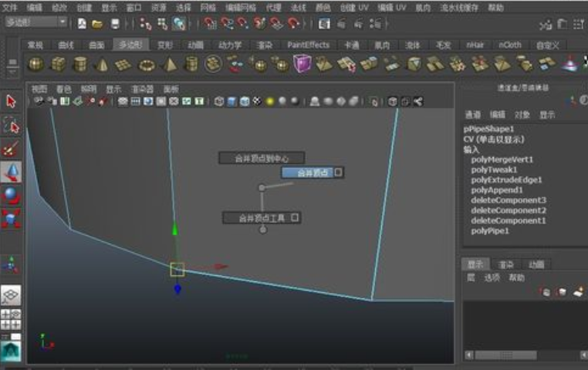The height and width of the screenshot is (370, 588).
Task: Click the purple cube shelf icon
Action: tap(302, 64)
